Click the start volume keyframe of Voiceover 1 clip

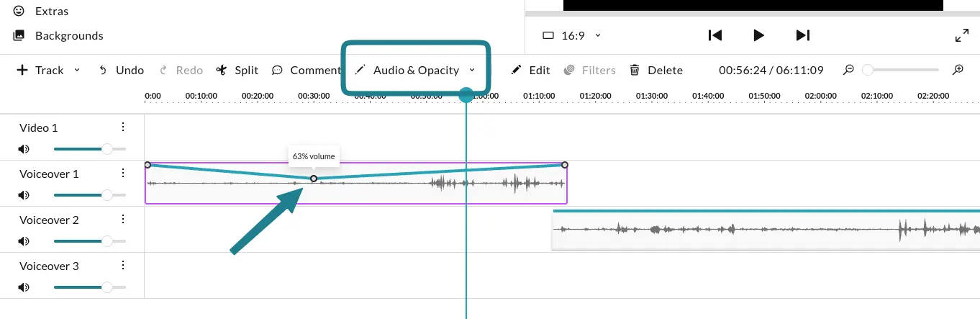[148, 165]
